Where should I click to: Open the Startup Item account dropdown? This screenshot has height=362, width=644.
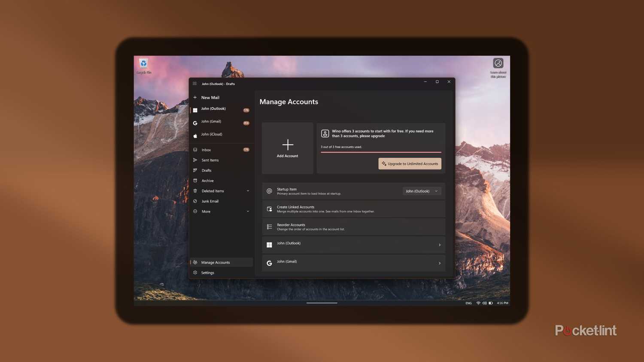click(x=422, y=191)
